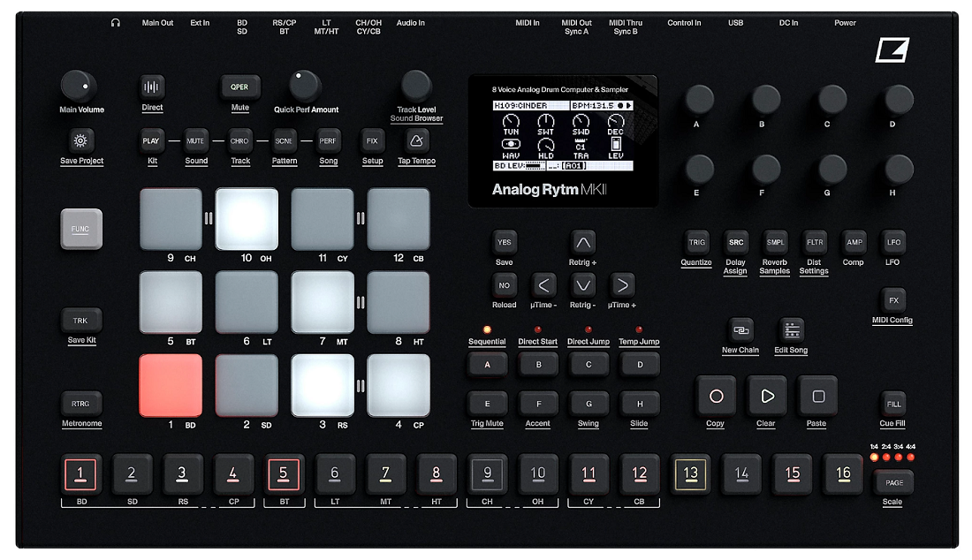Viewport: 972px width, 560px height.
Task: Click the TRK Save Kit button
Action: 81,321
